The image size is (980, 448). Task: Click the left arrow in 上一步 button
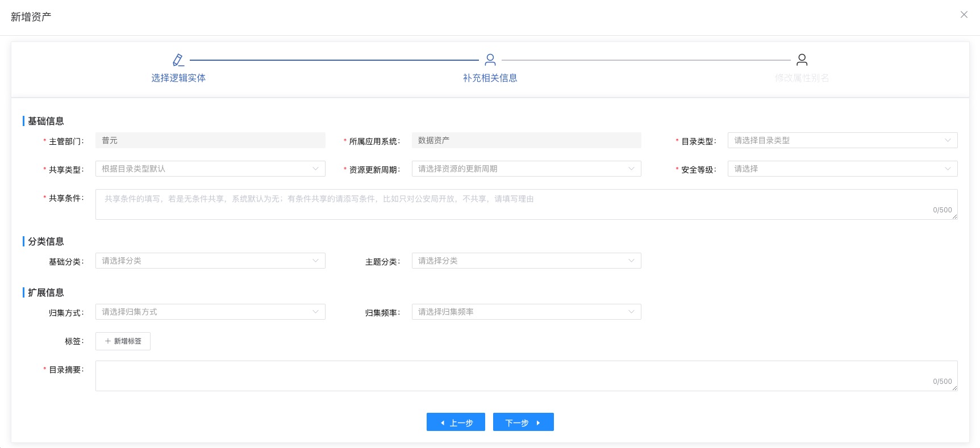click(443, 422)
